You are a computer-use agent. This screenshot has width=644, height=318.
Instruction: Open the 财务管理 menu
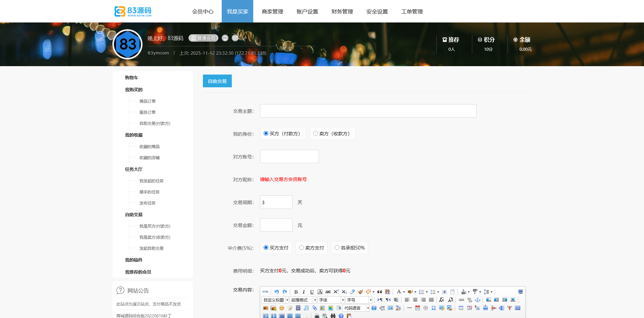point(342,11)
